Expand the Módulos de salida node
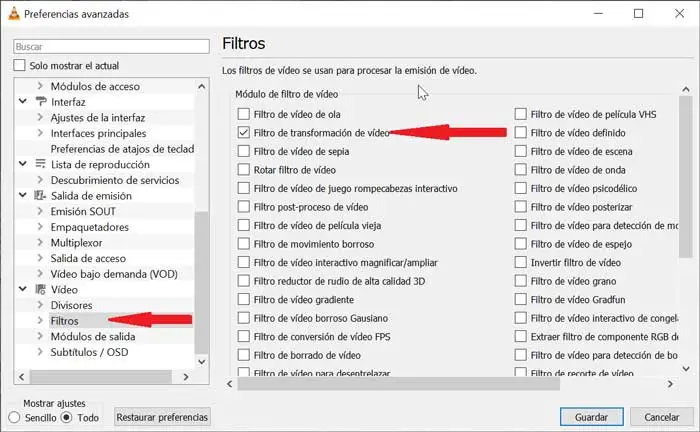700x432 pixels. (x=40, y=336)
